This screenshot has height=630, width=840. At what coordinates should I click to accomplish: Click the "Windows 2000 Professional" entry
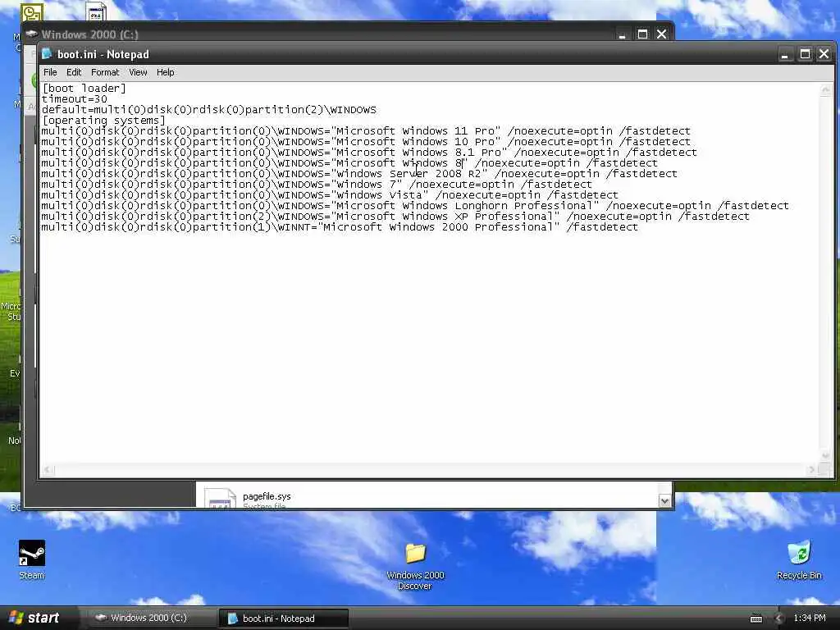pos(340,228)
